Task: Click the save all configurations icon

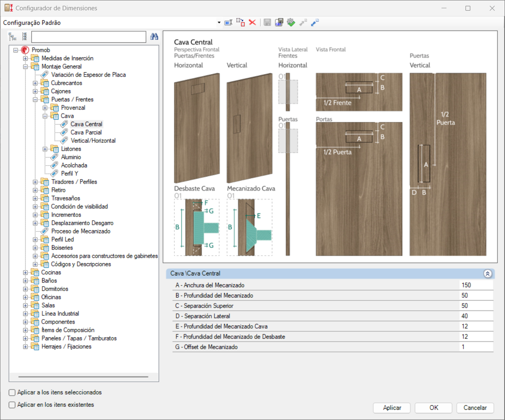Action: [279, 23]
